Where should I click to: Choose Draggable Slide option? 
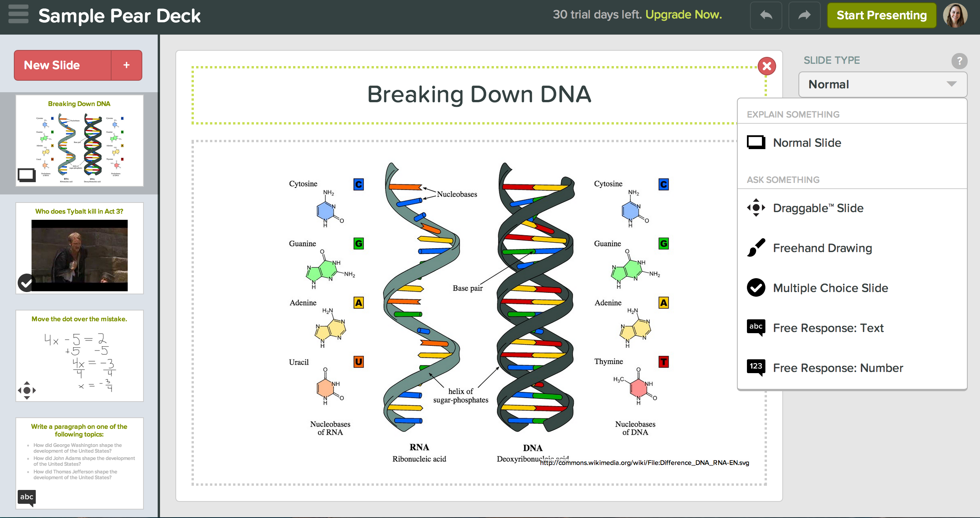818,208
